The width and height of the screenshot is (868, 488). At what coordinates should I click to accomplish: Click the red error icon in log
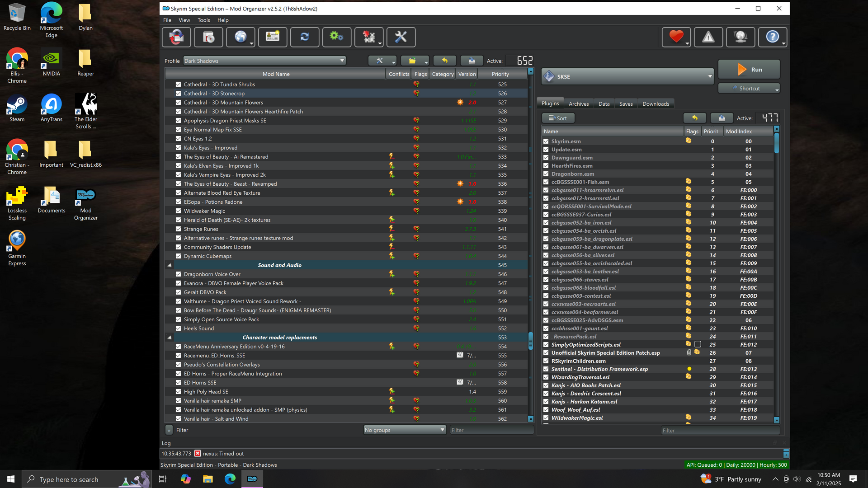pos(198,454)
